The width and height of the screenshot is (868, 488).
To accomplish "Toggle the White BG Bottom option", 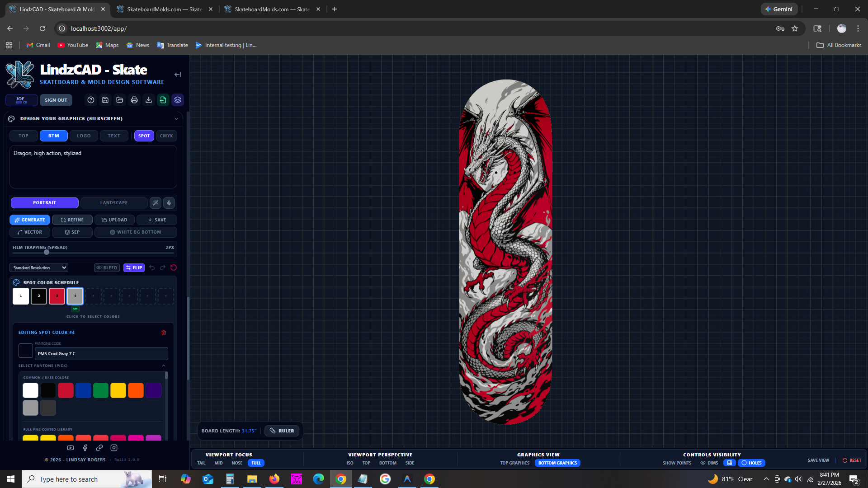I will [x=136, y=232].
